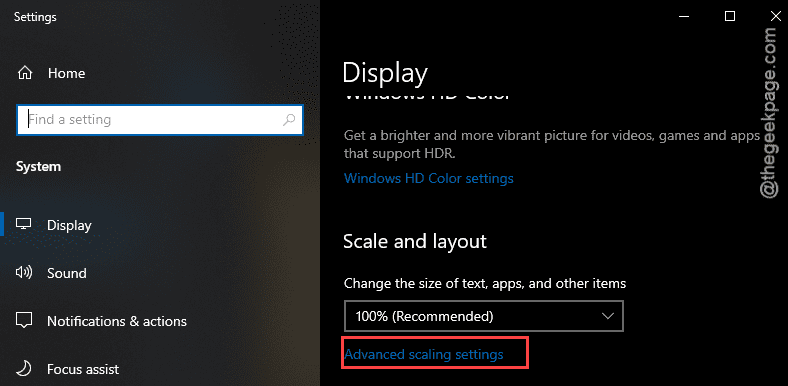Click the Notifications & actions icon

[x=24, y=321]
